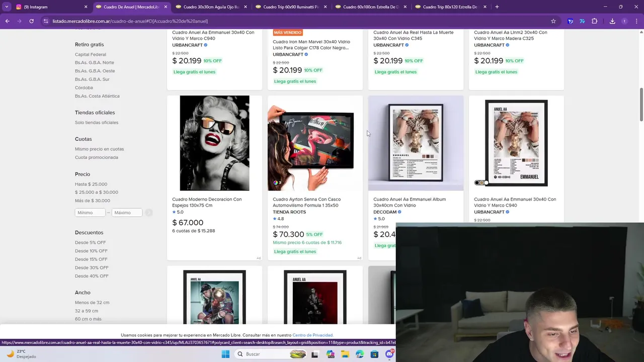Click the address bar URL field
The height and width of the screenshot is (362, 644).
click(x=297, y=21)
